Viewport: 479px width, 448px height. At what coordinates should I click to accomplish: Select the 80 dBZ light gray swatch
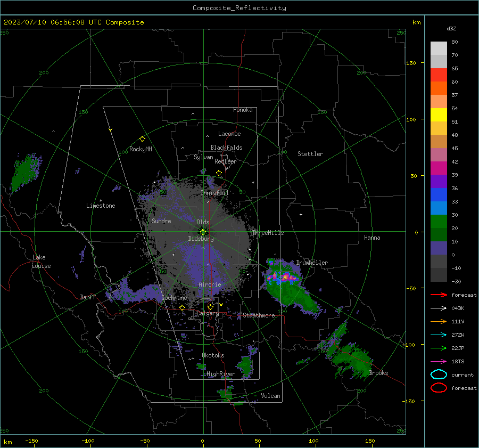439,48
